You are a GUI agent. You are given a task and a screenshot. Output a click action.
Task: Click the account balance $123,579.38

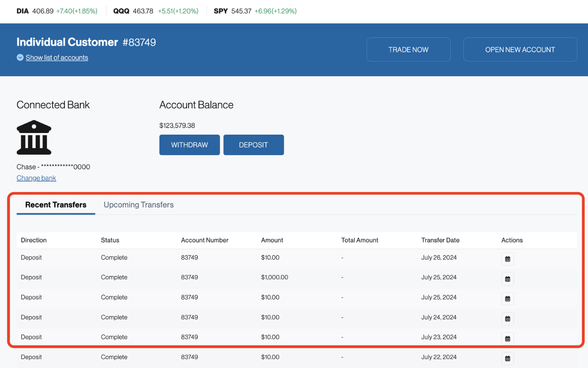click(177, 125)
